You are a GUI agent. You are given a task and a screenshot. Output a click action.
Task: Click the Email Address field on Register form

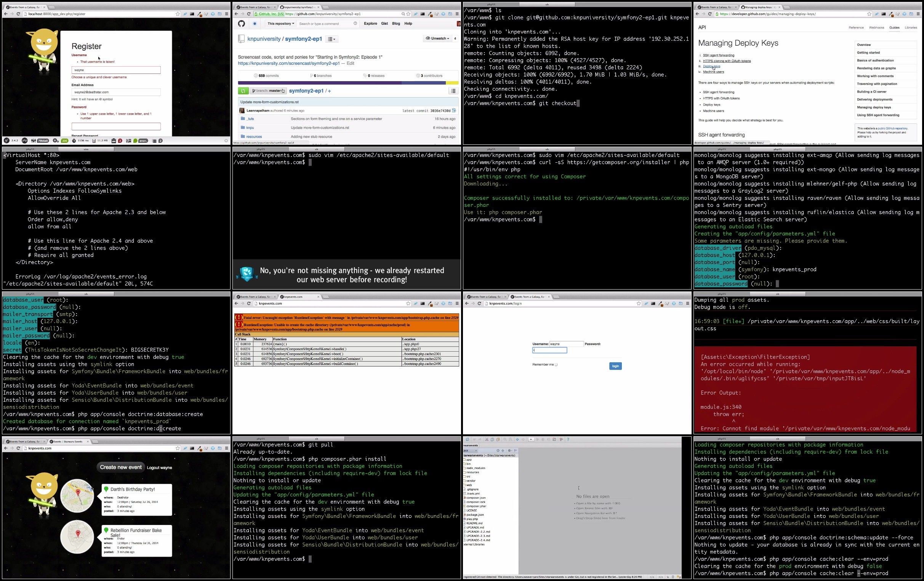pos(116,92)
